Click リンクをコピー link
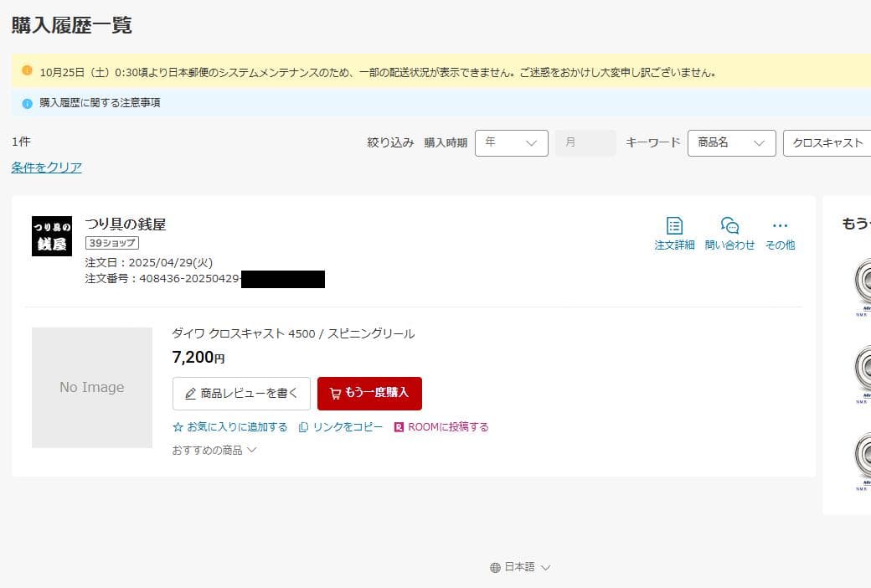The height and width of the screenshot is (588, 871). click(x=348, y=427)
